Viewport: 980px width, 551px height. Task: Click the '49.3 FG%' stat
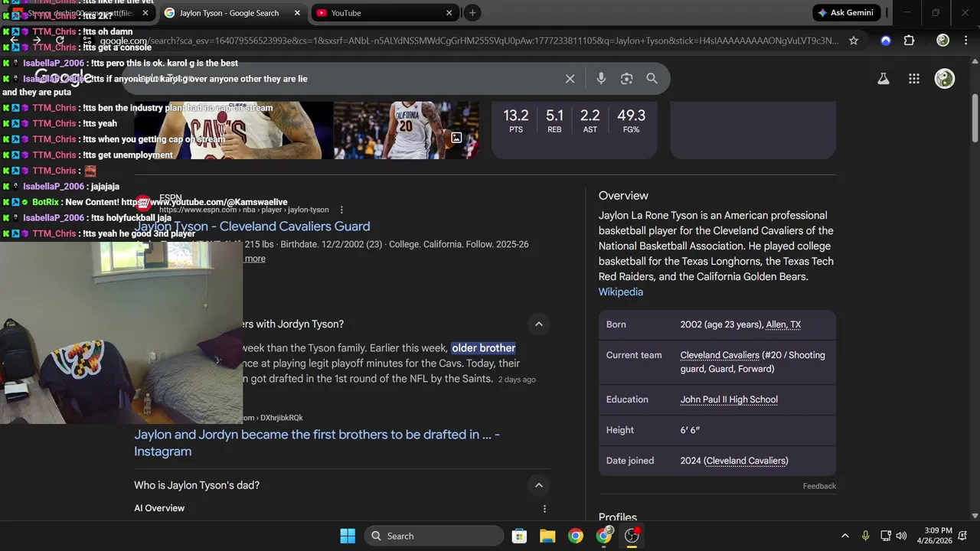pos(631,121)
